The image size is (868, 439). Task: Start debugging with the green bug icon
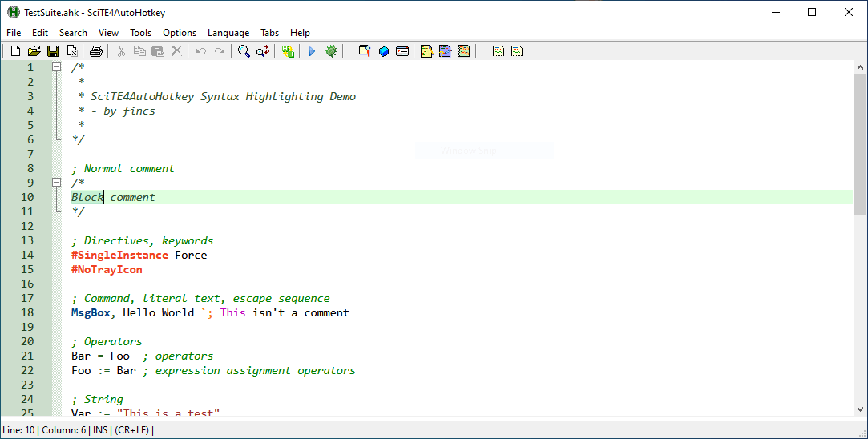(x=331, y=51)
